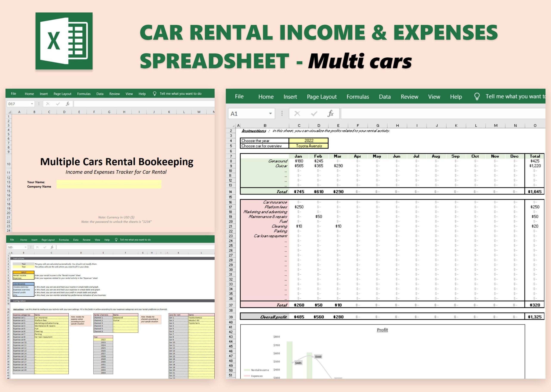Image resolution: width=551 pixels, height=392 pixels.
Task: Select column O header in right sheet
Action: click(x=535, y=126)
